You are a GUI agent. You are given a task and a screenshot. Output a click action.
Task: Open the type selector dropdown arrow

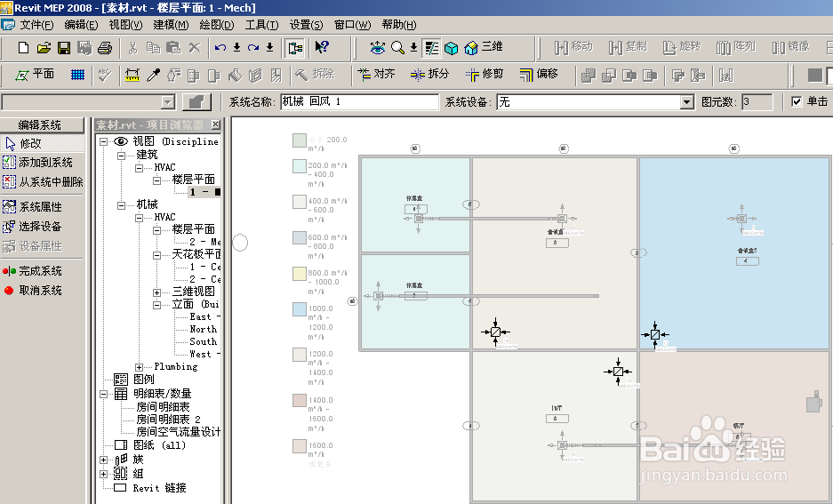[x=168, y=102]
